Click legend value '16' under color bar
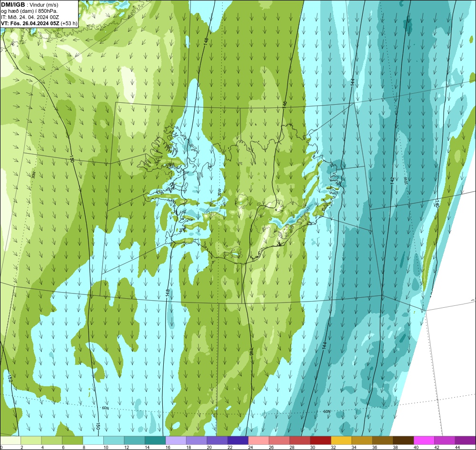Viewport: 476px width, 450px height. click(x=167, y=447)
